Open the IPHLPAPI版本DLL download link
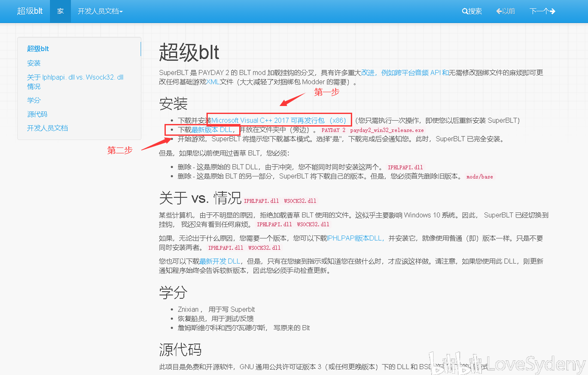This screenshot has width=588, height=375. [x=355, y=239]
